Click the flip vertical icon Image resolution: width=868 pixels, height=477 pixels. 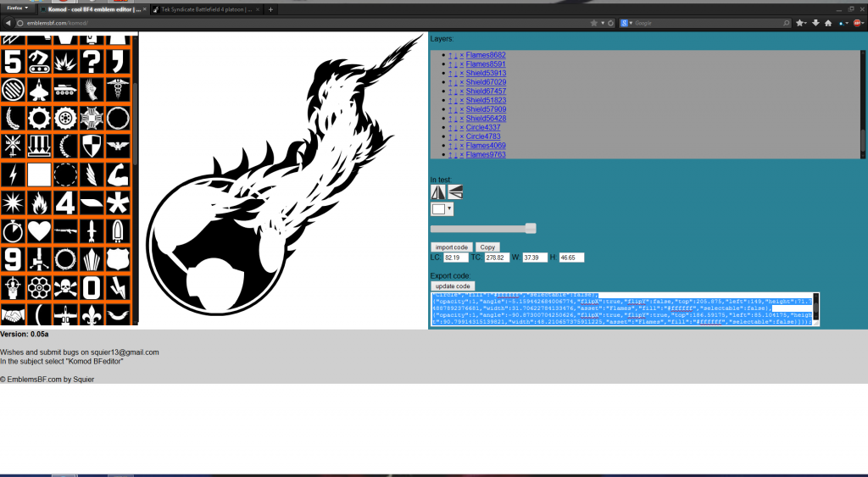(x=455, y=192)
